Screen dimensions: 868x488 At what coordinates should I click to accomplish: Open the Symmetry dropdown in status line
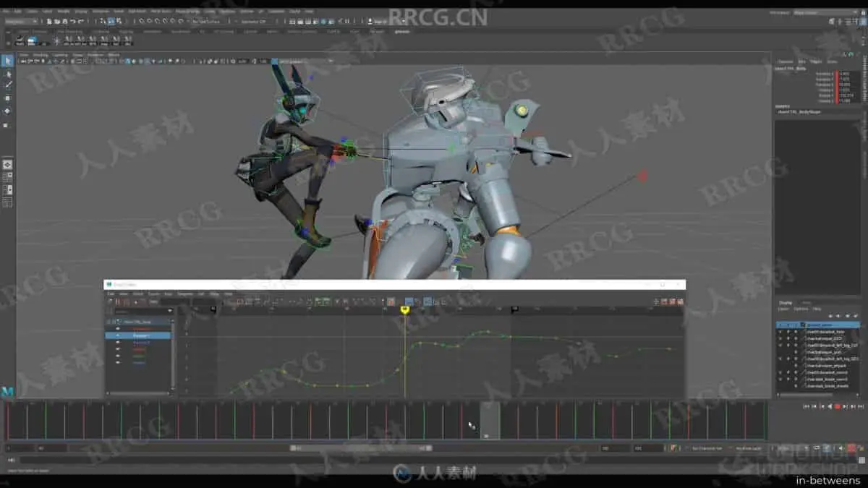(x=253, y=21)
